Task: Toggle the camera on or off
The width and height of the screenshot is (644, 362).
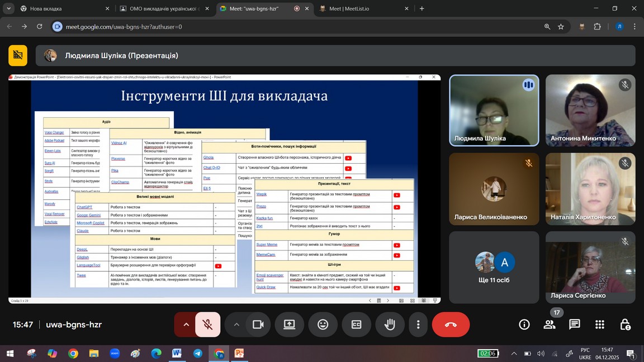Action: (x=258, y=325)
